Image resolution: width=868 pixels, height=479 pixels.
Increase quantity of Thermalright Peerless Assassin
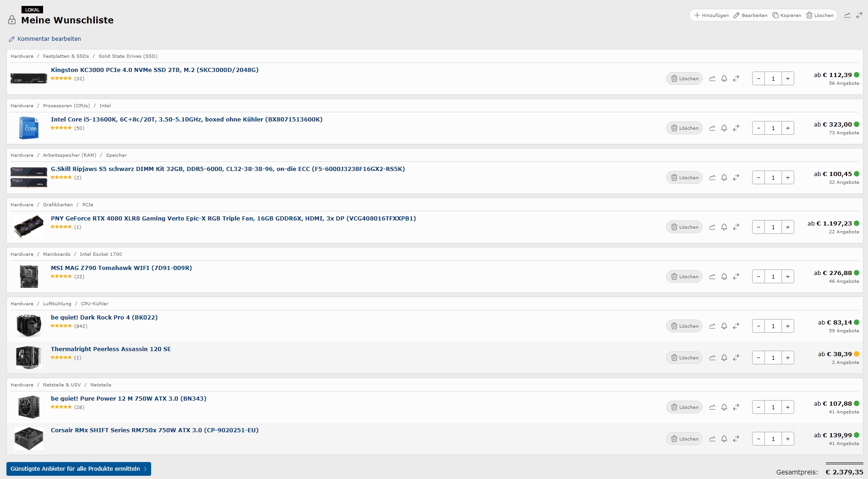pyautogui.click(x=788, y=358)
